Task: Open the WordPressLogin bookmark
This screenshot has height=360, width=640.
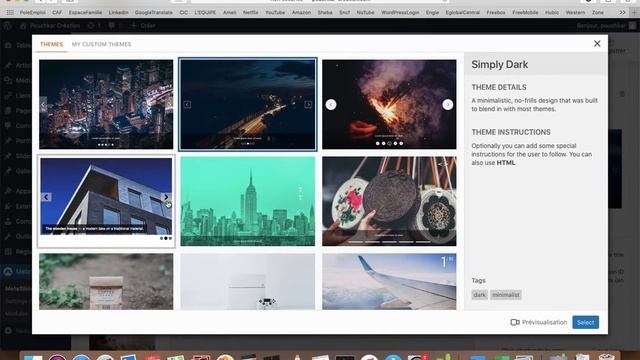Action: [x=400, y=12]
